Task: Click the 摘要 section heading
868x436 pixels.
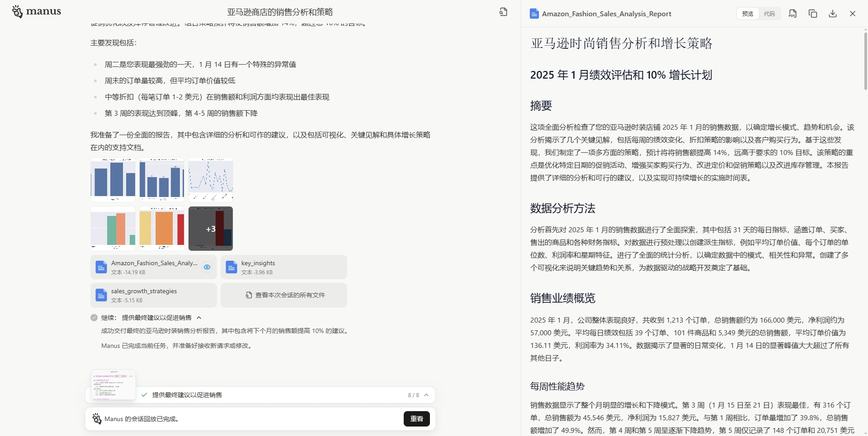Action: (541, 106)
